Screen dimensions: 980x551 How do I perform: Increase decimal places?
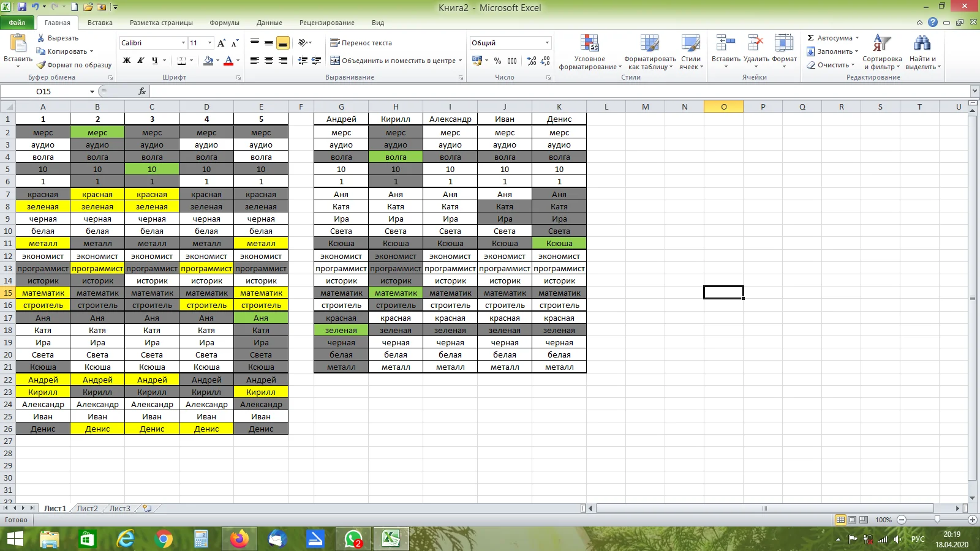coord(532,61)
